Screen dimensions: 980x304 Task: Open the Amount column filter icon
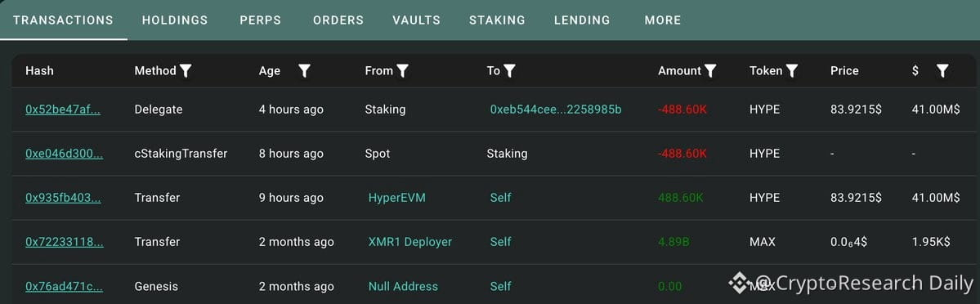(710, 70)
